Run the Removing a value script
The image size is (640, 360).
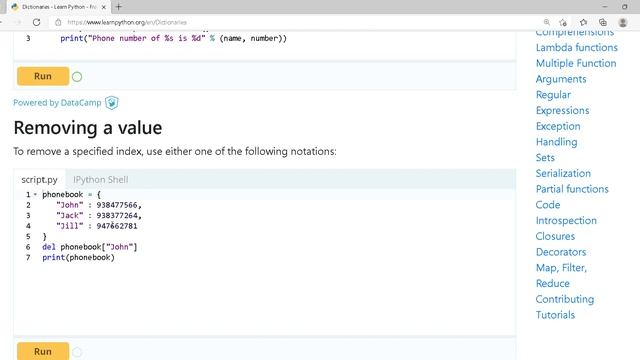click(43, 351)
